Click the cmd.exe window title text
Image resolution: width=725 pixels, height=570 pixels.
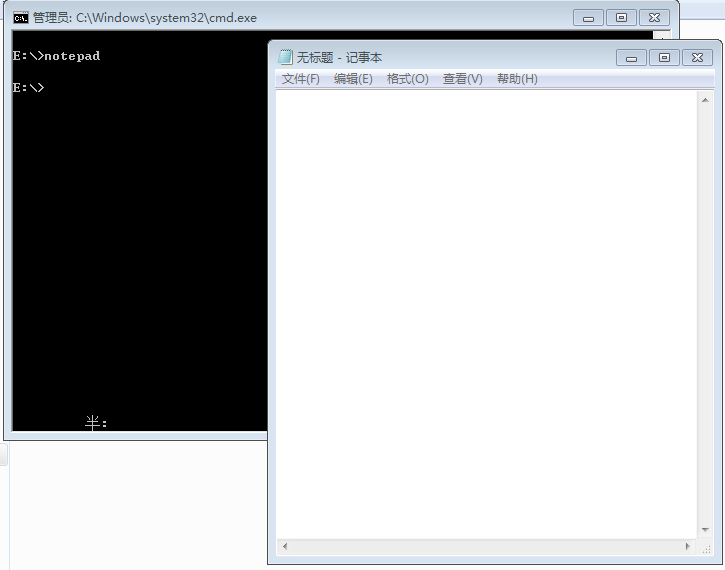(x=145, y=18)
